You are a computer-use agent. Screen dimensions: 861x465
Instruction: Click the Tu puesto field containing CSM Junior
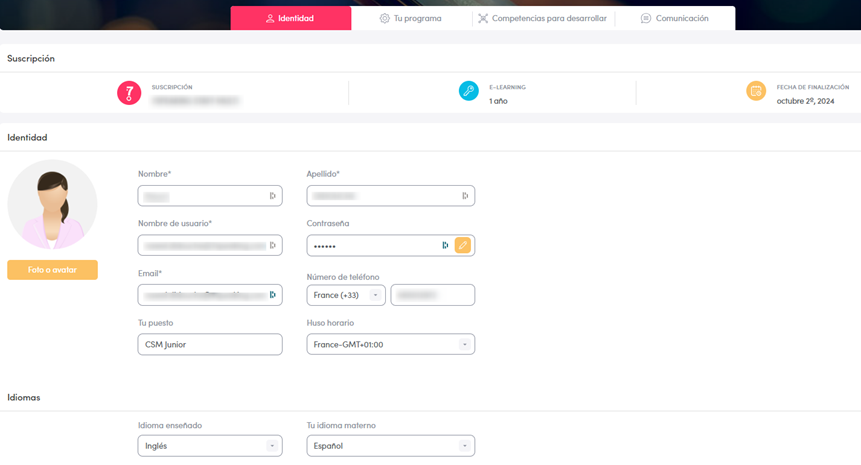pos(210,344)
